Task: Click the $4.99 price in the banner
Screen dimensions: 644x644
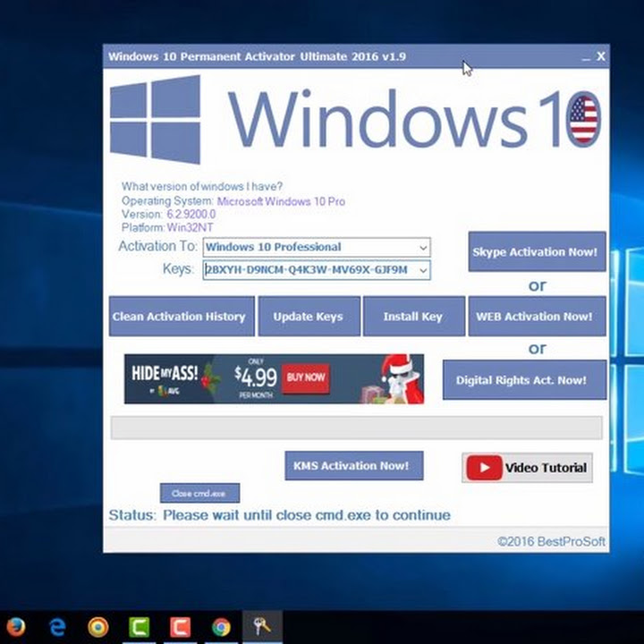Action: click(257, 377)
